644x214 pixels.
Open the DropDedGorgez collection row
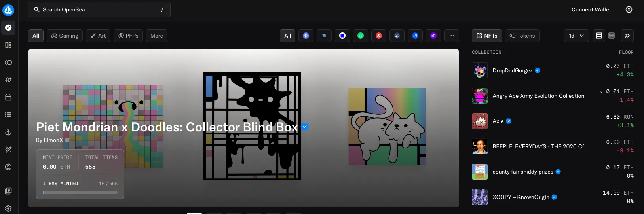coord(553,70)
